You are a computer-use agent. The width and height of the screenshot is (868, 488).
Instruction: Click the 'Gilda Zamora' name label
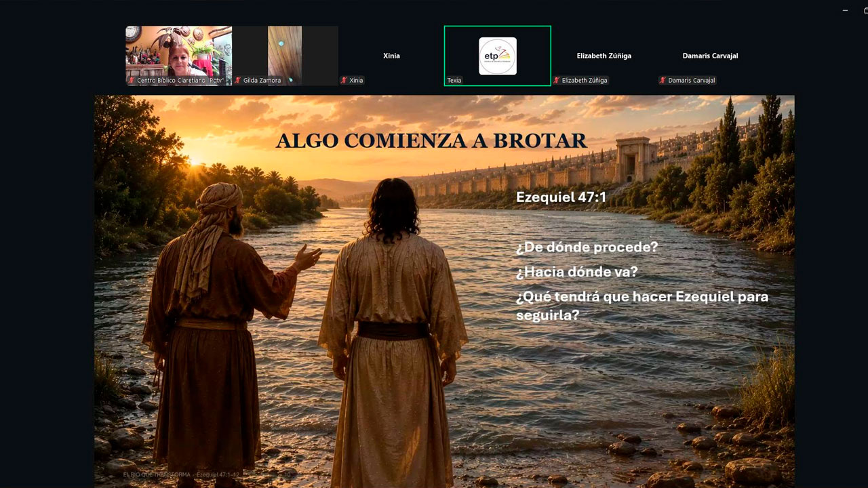[262, 81]
